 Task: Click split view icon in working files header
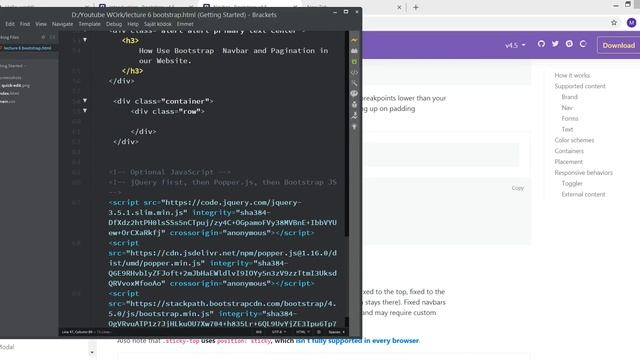(52, 37)
